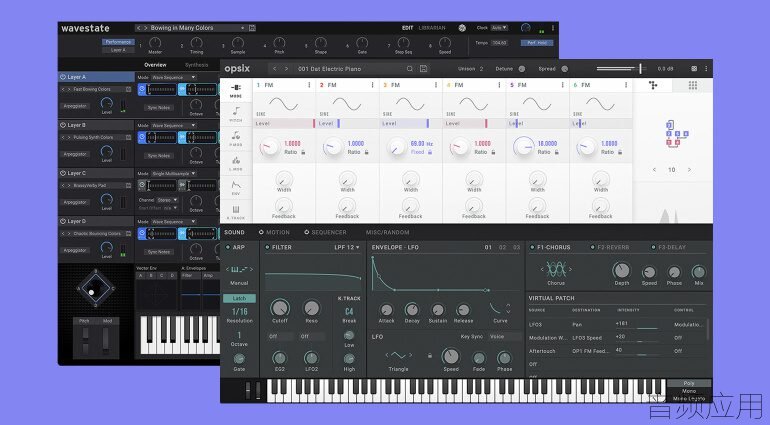Viewport: 770px width, 425px height.
Task: Select the Chorus effect waveform icon
Action: coord(556,269)
